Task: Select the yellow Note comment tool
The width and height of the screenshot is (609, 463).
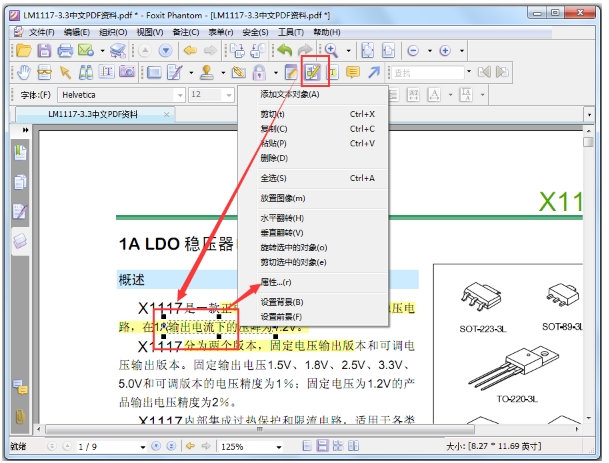Action: coord(353,72)
